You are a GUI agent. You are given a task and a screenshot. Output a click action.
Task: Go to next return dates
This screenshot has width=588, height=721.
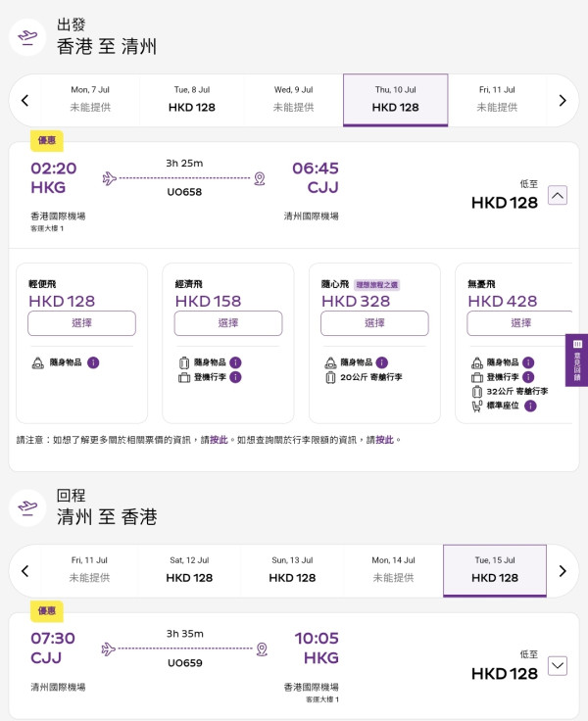(563, 571)
